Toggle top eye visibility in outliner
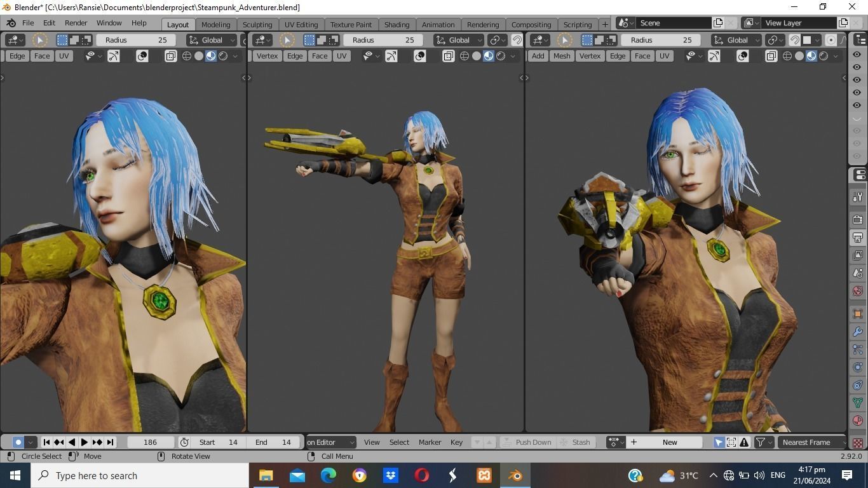The width and height of the screenshot is (868, 488). coord(857,55)
